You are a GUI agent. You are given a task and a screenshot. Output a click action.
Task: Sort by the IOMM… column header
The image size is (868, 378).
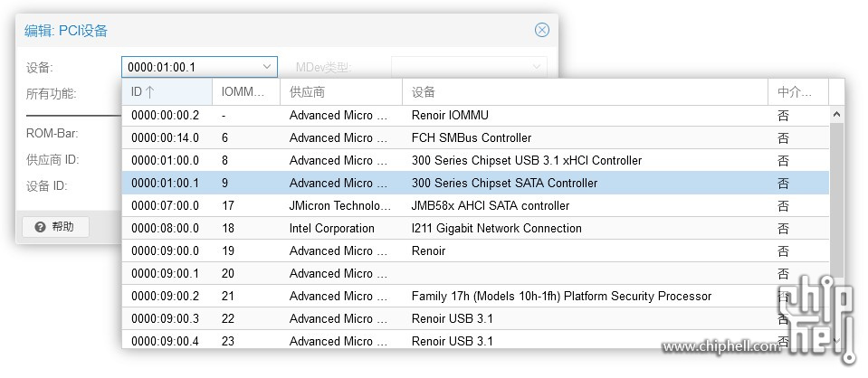click(x=246, y=92)
